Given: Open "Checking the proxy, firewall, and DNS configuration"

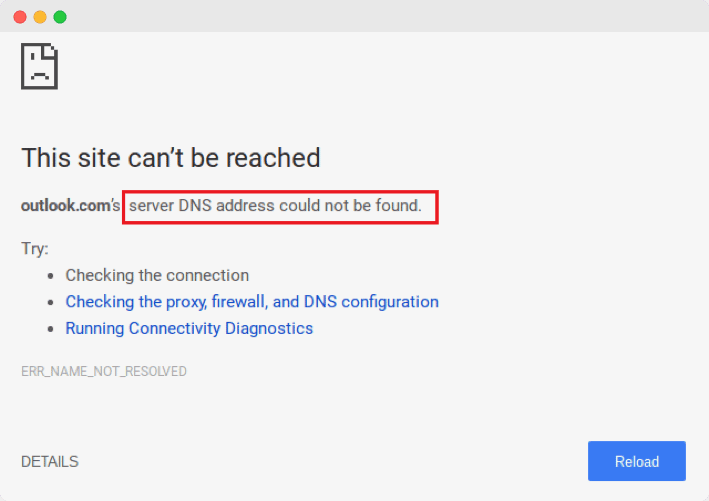Looking at the screenshot, I should [252, 302].
